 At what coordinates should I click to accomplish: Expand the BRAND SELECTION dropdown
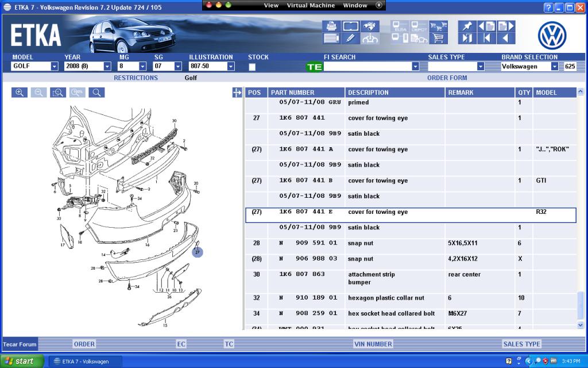555,67
